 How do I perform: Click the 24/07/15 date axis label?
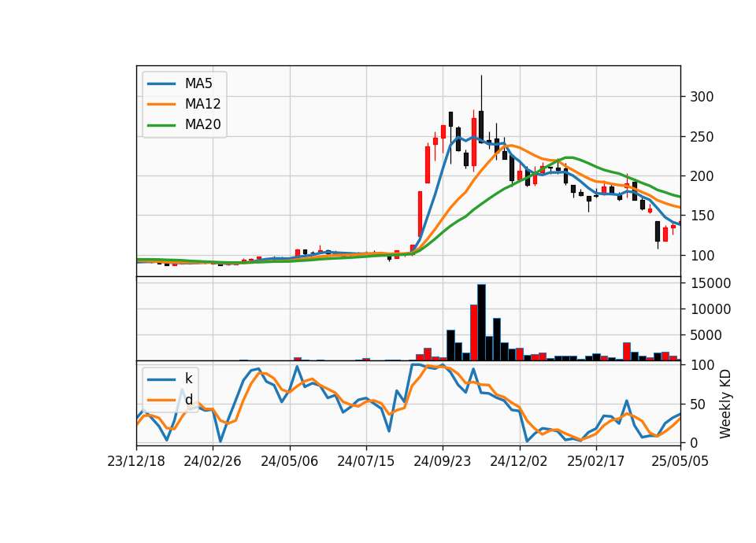[x=365, y=461]
